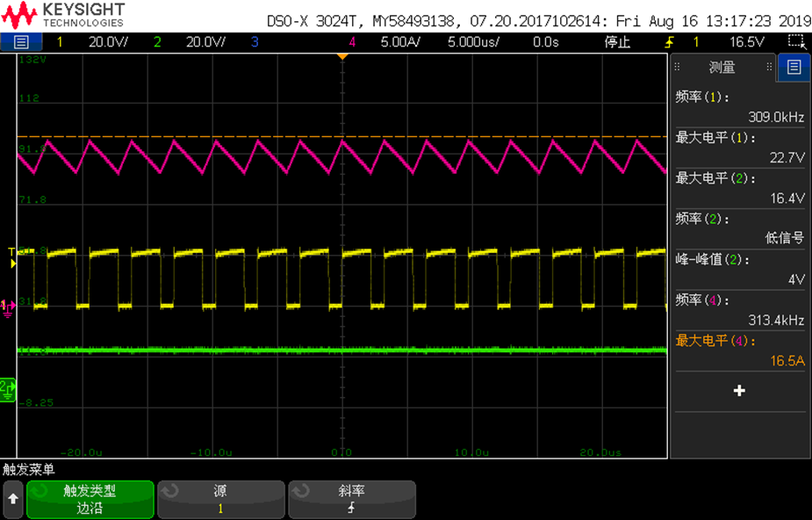Click the 16.5V trigger level value

747,42
